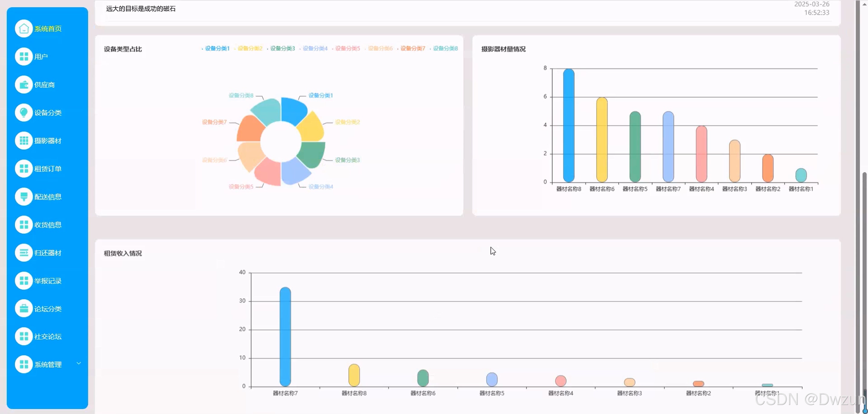Click the list icon for 归还器材
868x414 pixels.
click(x=24, y=253)
